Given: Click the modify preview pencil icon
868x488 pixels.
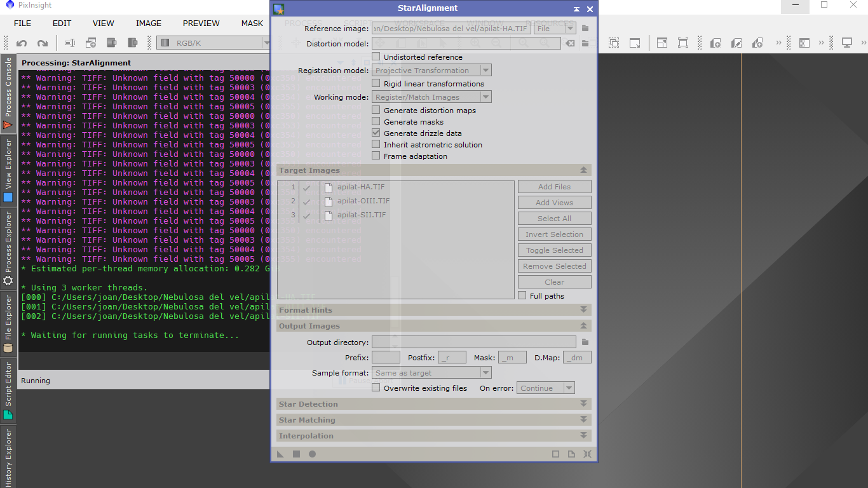Looking at the screenshot, I should click(x=736, y=43).
